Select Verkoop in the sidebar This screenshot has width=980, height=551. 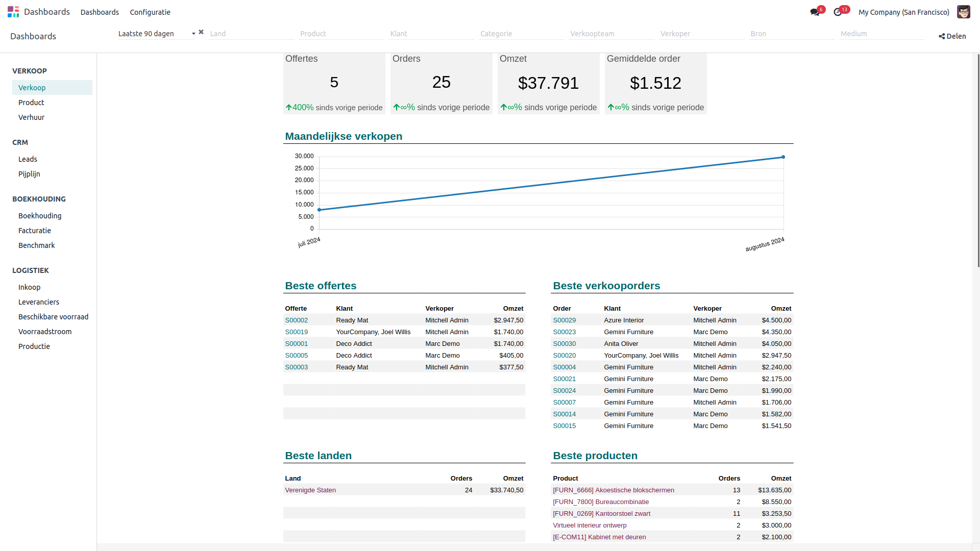32,87
